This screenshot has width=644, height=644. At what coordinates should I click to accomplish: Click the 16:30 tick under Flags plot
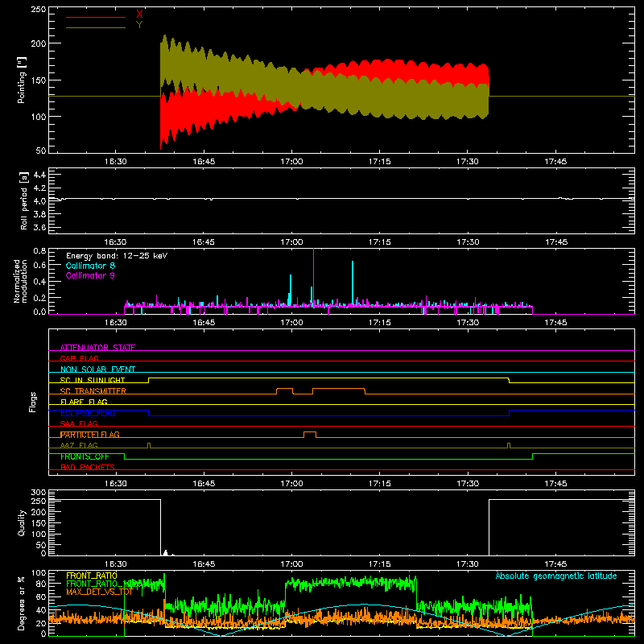115,484
